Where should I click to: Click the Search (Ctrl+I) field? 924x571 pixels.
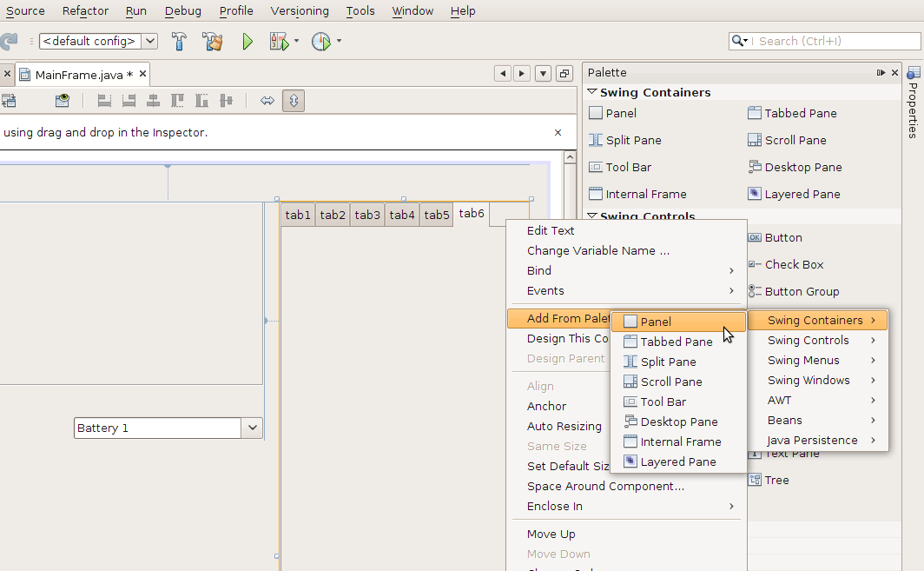pyautogui.click(x=824, y=42)
